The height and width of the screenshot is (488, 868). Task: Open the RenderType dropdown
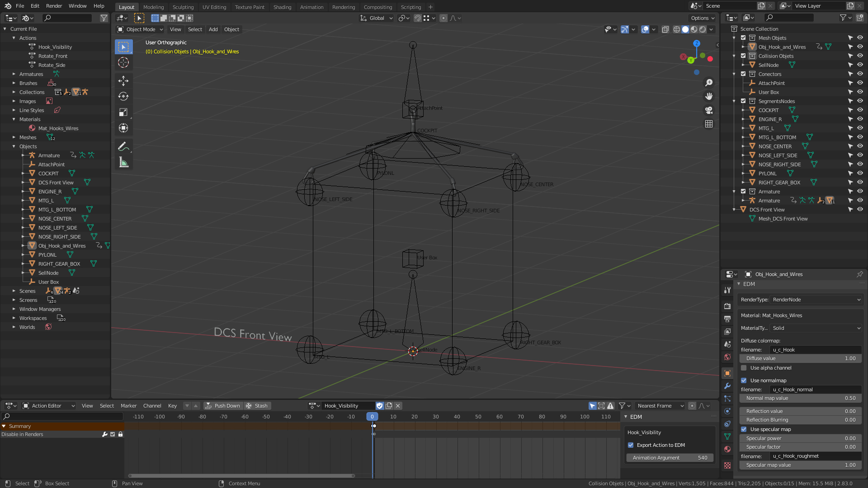click(x=816, y=300)
